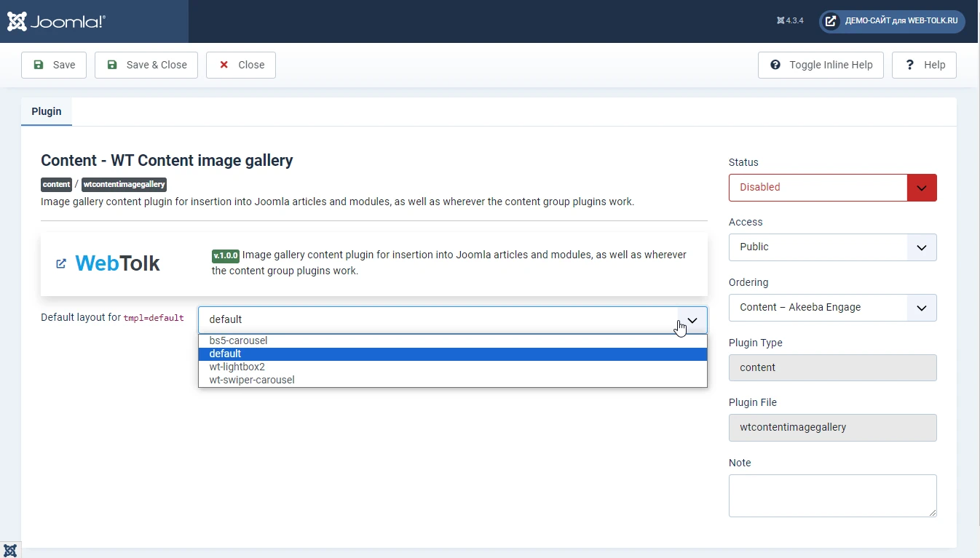Choose wt-lightbox2 from the layout list

(x=453, y=367)
